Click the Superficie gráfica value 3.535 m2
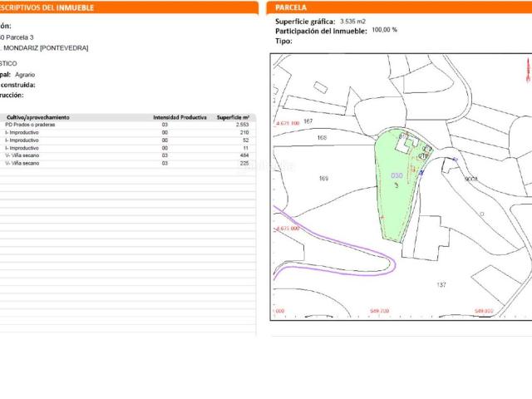Image resolution: width=532 pixels, height=399 pixels. (353, 21)
